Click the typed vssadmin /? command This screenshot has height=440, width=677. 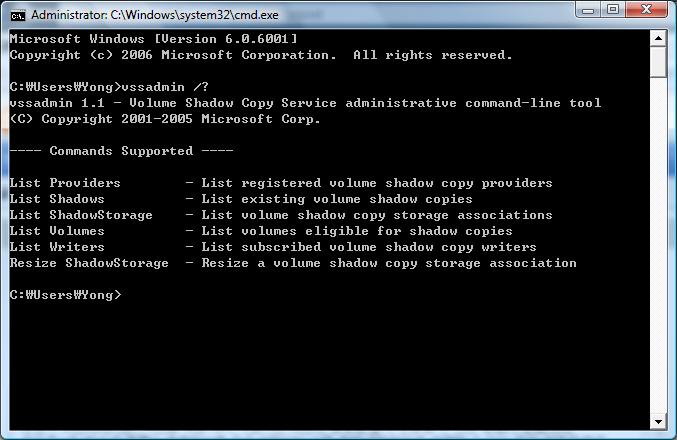165,87
